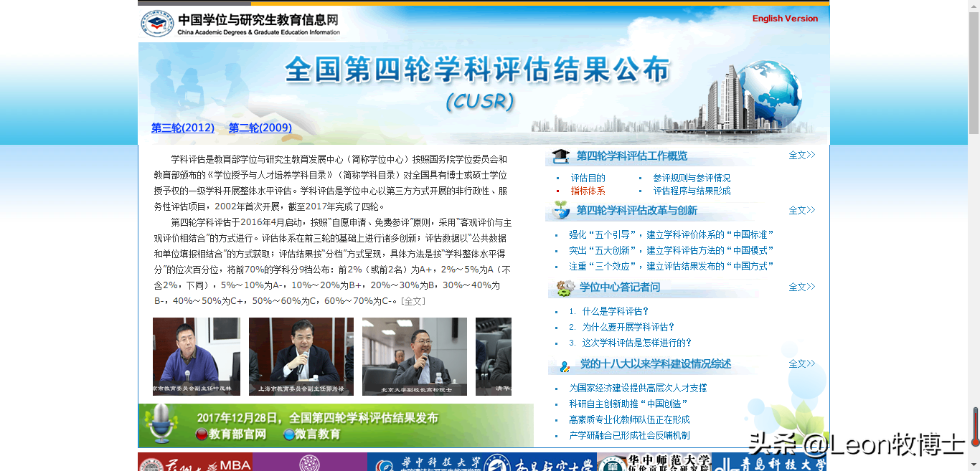The height and width of the screenshot is (471, 980).
Task: Open the English Version link
Action: (x=785, y=19)
